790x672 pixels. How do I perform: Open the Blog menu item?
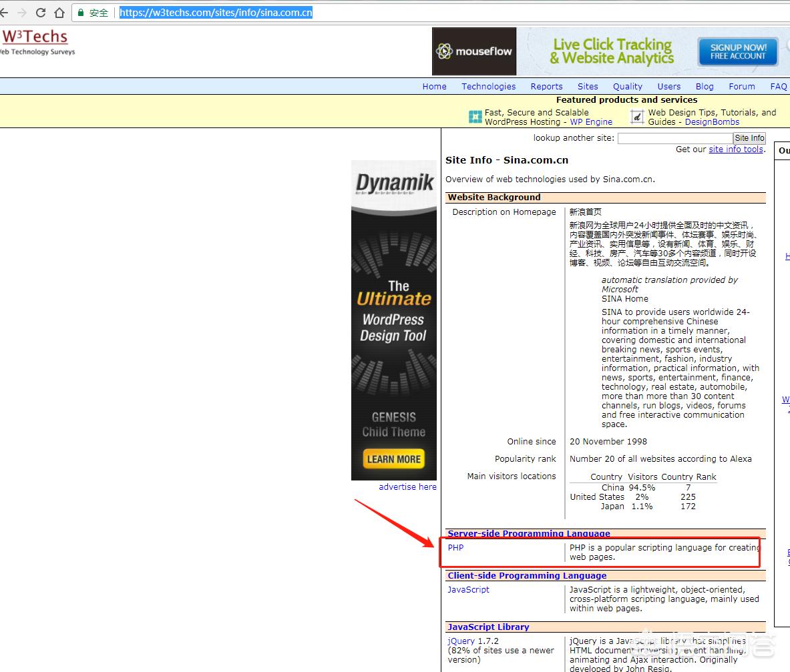(705, 87)
